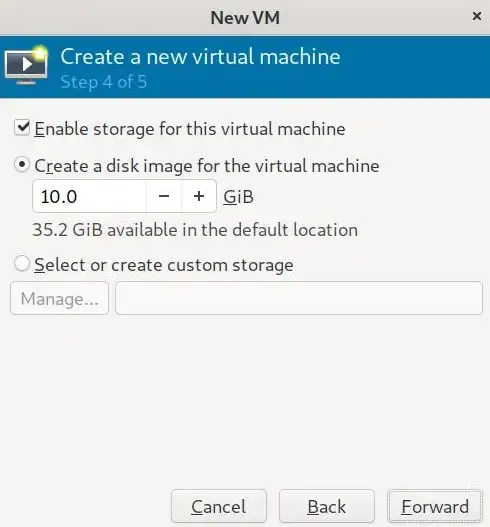This screenshot has width=490, height=527.
Task: Click the 'Select or create custom storage' label
Action: (164, 266)
